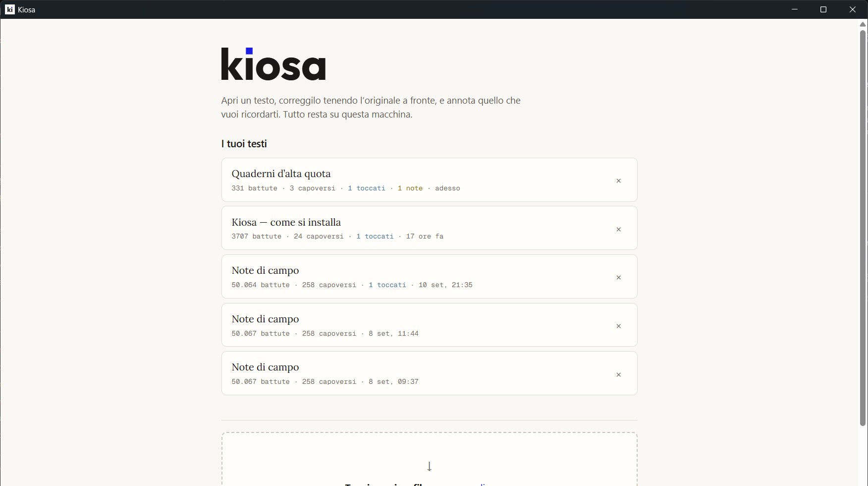Click the Kiosa app icon in title bar

pyautogui.click(x=10, y=9)
